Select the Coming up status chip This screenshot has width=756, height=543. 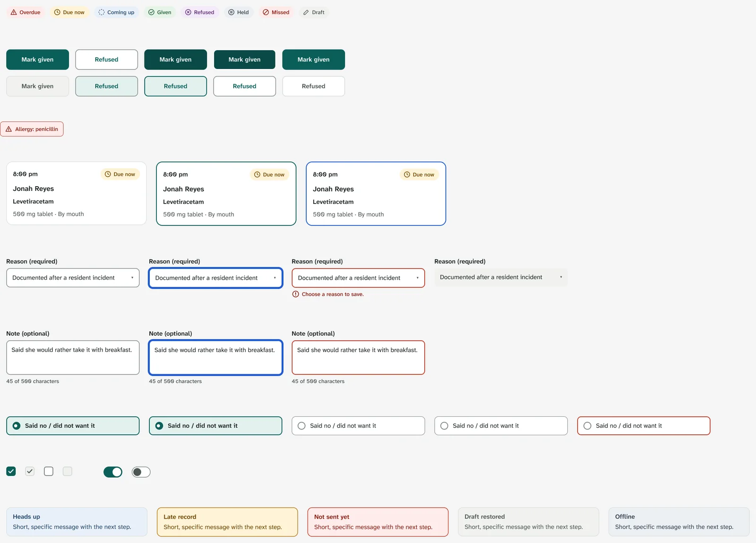pyautogui.click(x=116, y=12)
